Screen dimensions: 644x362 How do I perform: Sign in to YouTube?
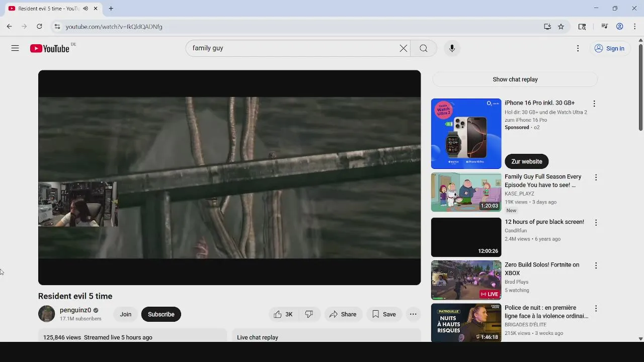point(609,48)
